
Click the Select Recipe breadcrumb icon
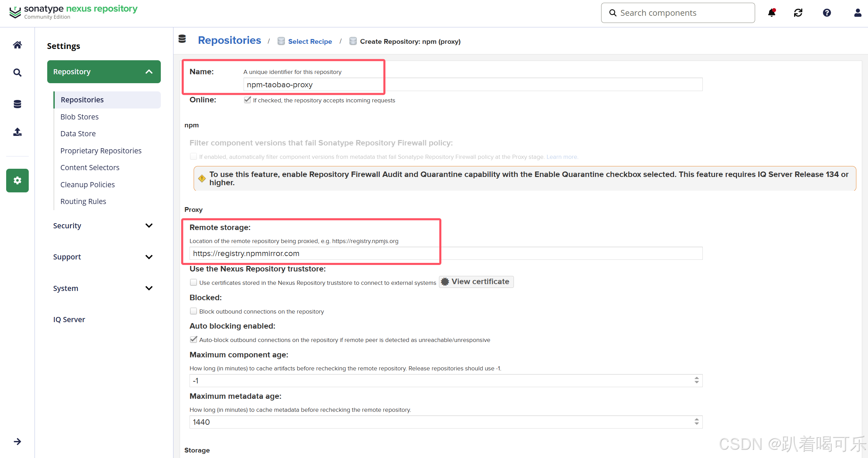pyautogui.click(x=281, y=41)
